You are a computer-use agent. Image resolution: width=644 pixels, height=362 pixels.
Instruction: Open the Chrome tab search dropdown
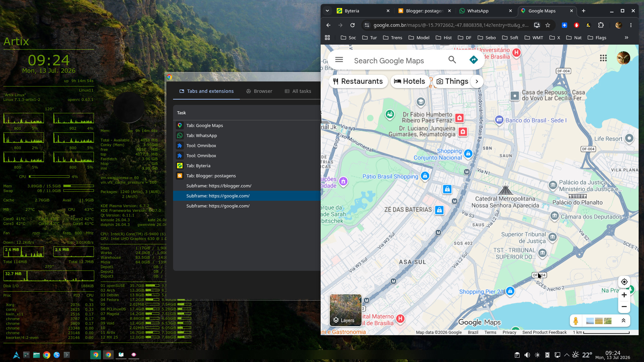327,11
